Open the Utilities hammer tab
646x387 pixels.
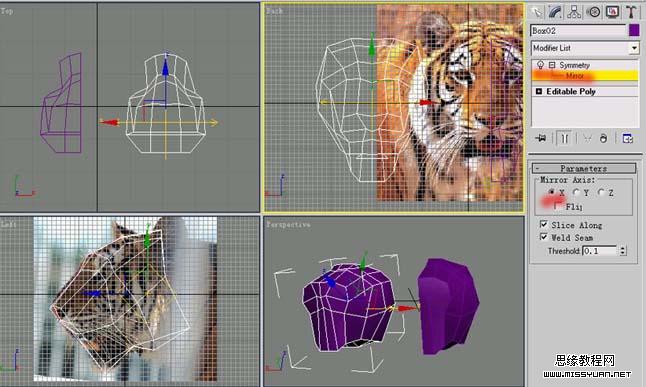(631, 12)
